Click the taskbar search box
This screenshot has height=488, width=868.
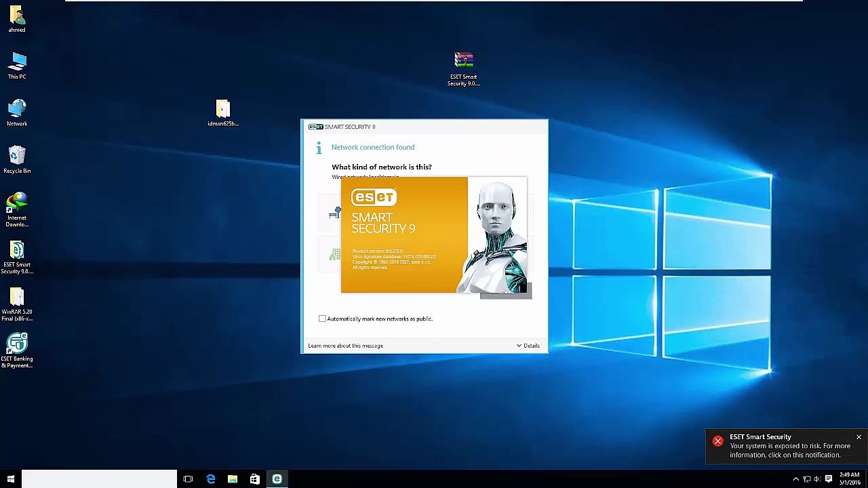point(99,479)
